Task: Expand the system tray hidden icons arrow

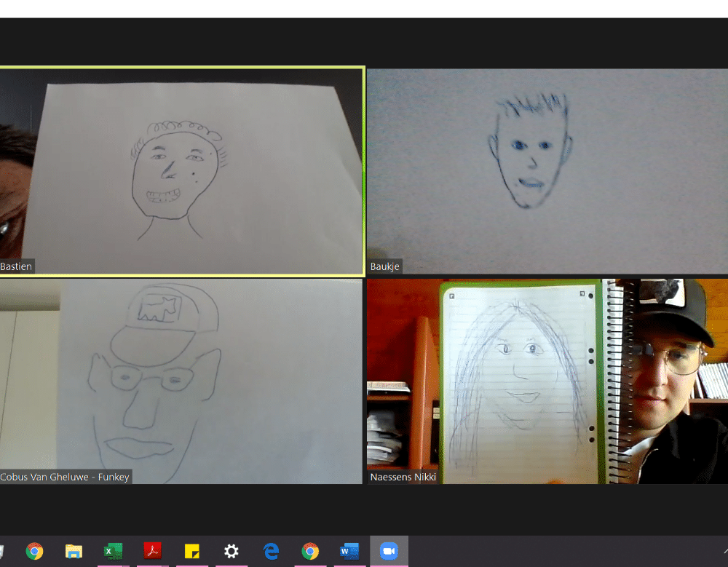Action: (725, 551)
